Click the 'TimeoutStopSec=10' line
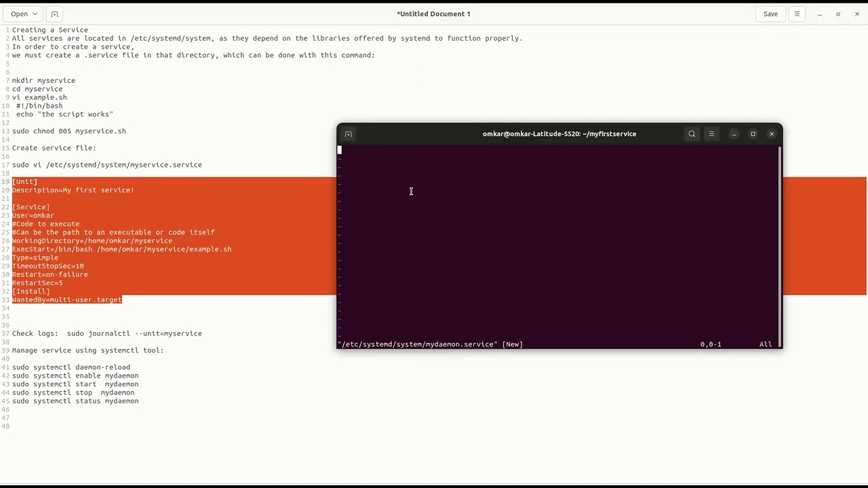The image size is (868, 488). (47, 266)
